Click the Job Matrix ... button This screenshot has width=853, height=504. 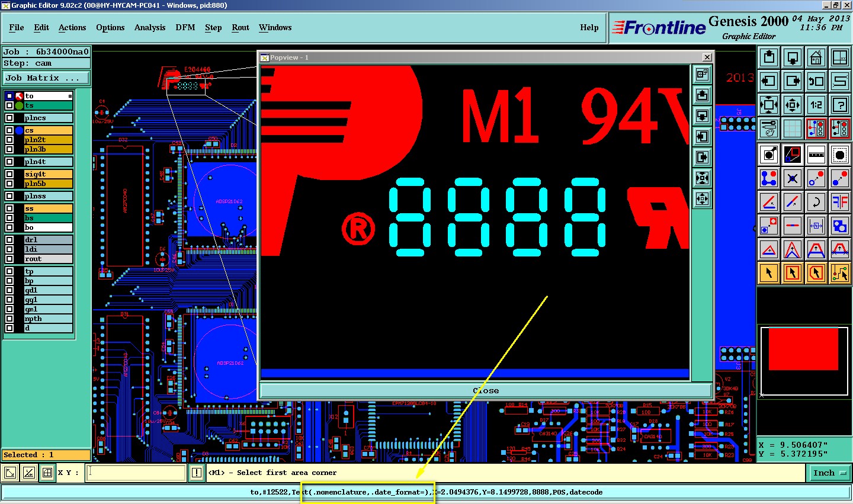(x=46, y=78)
